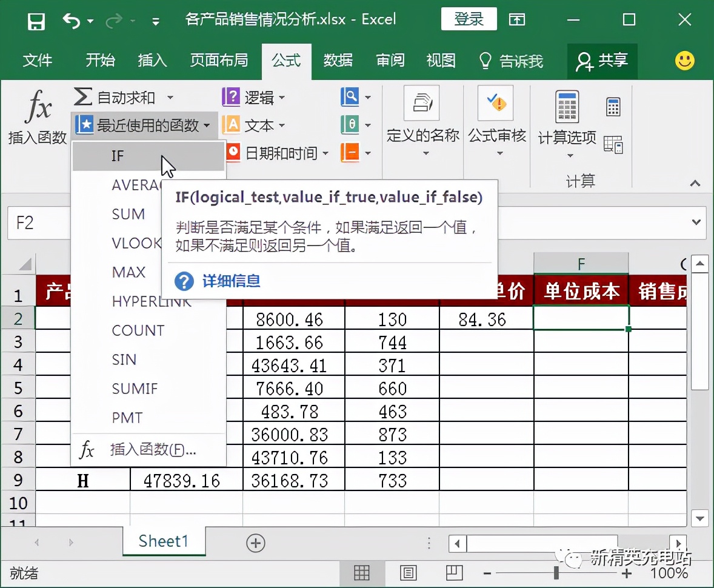Image resolution: width=714 pixels, height=588 pixels.
Task: Switch to the 数据 ribbon tab
Action: coord(338,61)
